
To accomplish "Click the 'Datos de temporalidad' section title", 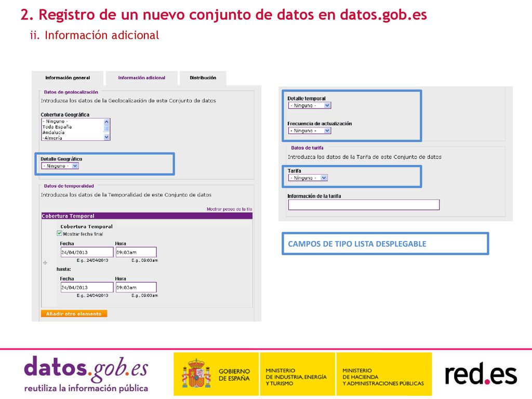I will (69, 186).
